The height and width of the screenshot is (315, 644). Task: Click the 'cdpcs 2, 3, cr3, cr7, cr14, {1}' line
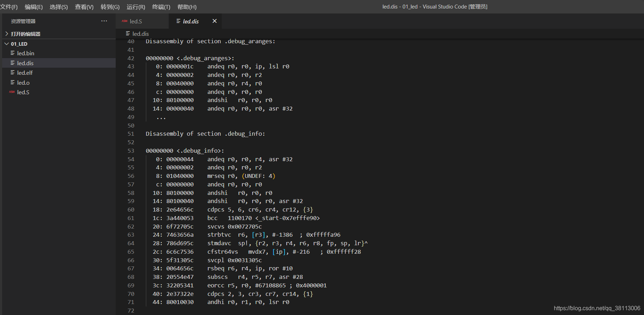click(x=260, y=294)
